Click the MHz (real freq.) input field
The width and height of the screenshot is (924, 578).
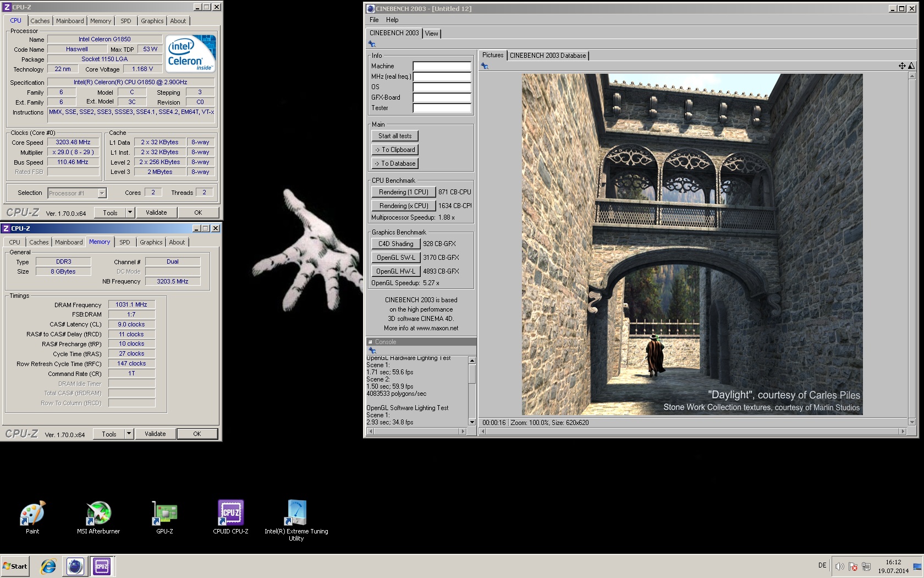click(x=442, y=77)
